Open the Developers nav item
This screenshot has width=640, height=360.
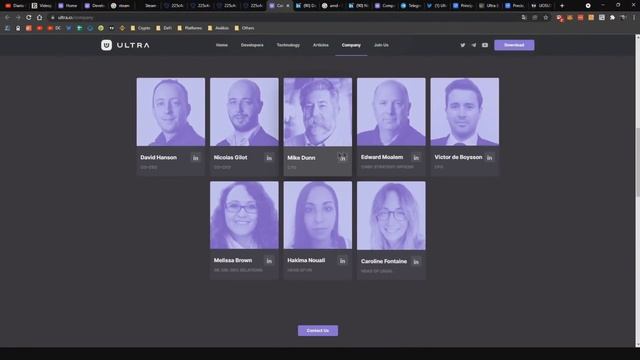click(x=252, y=45)
